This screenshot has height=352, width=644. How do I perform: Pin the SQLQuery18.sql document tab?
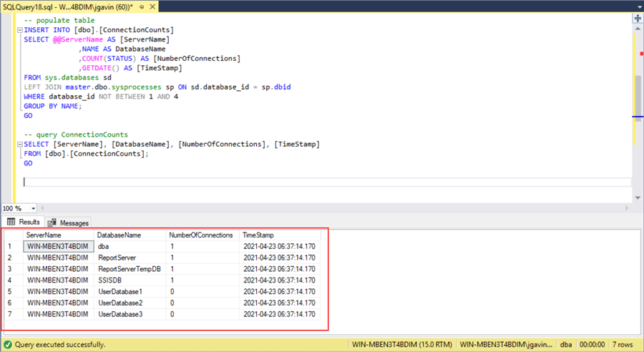point(142,7)
